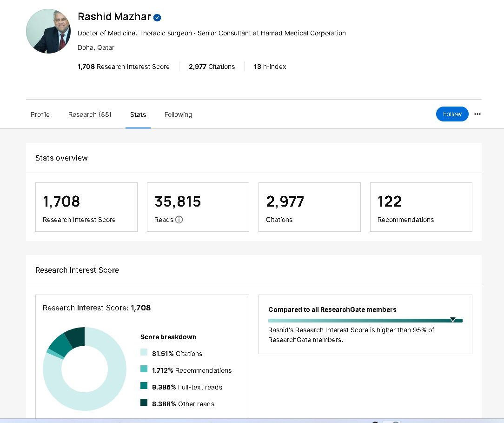The image size is (504, 423).
Task: Open the Reads info icon
Action: pos(179,220)
